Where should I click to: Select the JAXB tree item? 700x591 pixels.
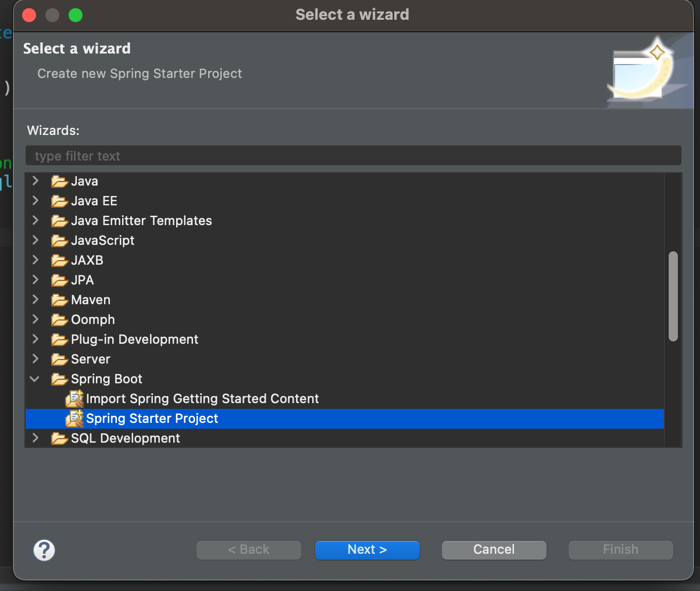[x=87, y=260]
